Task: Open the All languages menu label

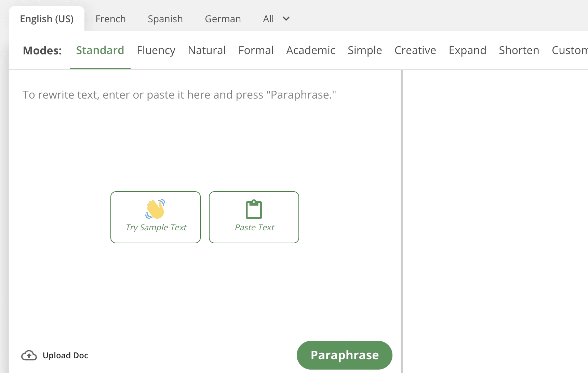Action: [x=268, y=19]
